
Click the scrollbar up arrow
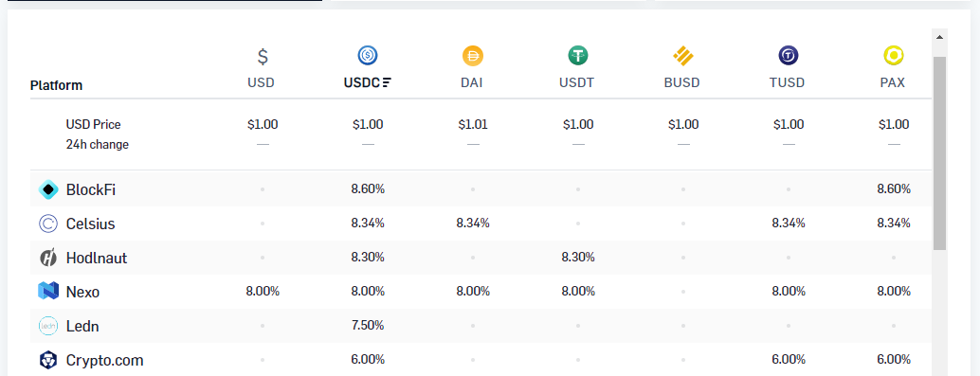tap(939, 37)
